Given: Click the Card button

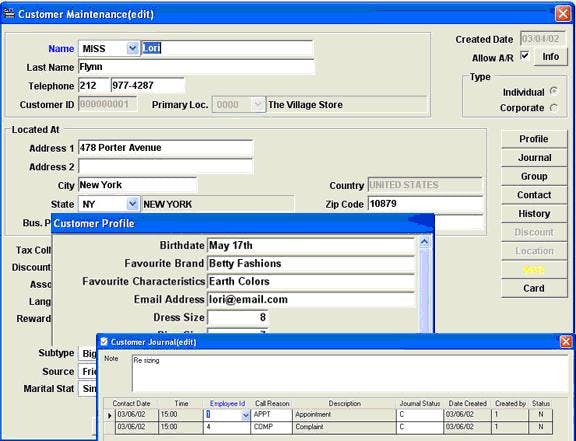Looking at the screenshot, I should click(534, 288).
